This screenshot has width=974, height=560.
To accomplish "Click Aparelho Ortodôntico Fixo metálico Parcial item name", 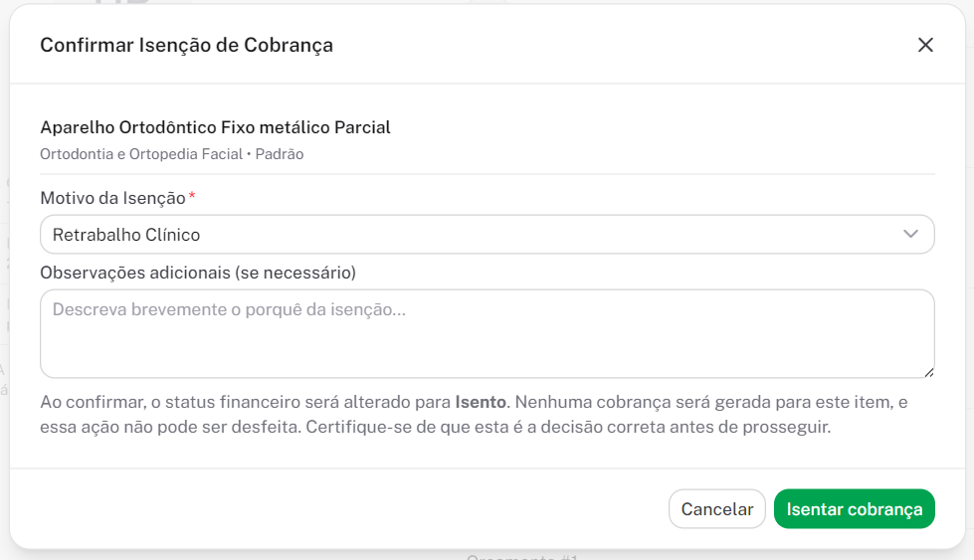I will click(215, 127).
